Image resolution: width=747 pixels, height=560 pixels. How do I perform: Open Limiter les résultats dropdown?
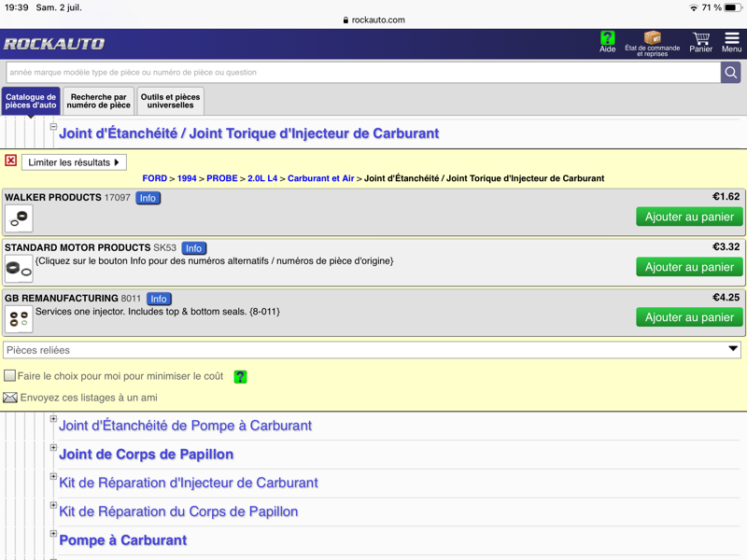(x=74, y=162)
